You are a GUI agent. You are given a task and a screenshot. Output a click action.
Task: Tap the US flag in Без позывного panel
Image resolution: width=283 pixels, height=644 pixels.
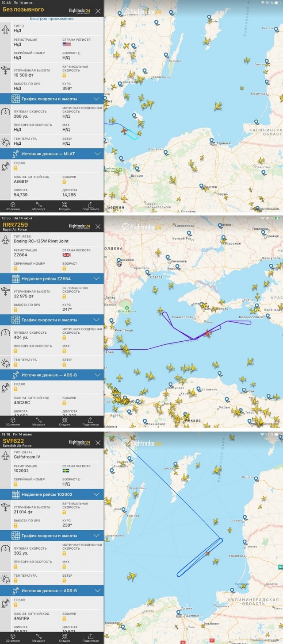pyautogui.click(x=66, y=44)
